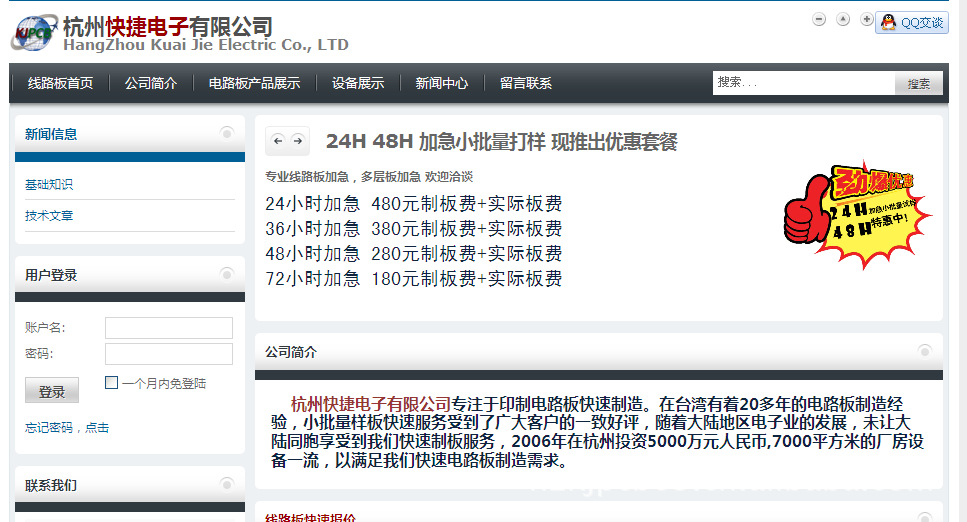Click the next slide right arrow

pos(297,141)
